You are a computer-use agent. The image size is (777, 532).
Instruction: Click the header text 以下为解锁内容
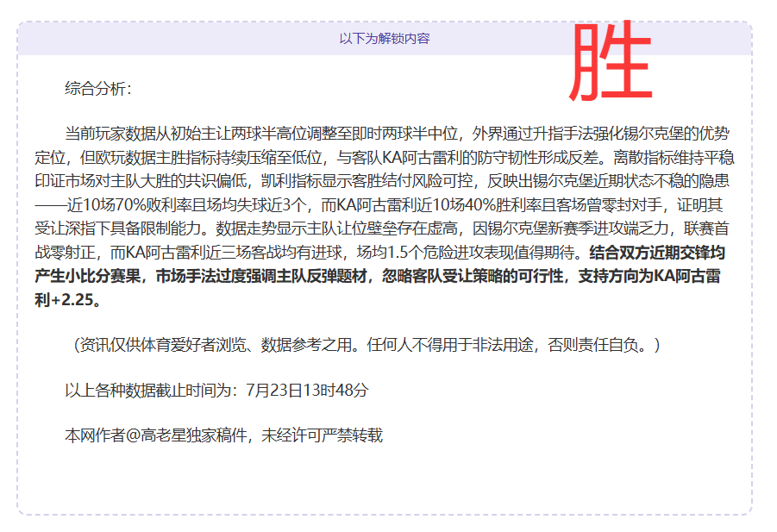tap(384, 39)
